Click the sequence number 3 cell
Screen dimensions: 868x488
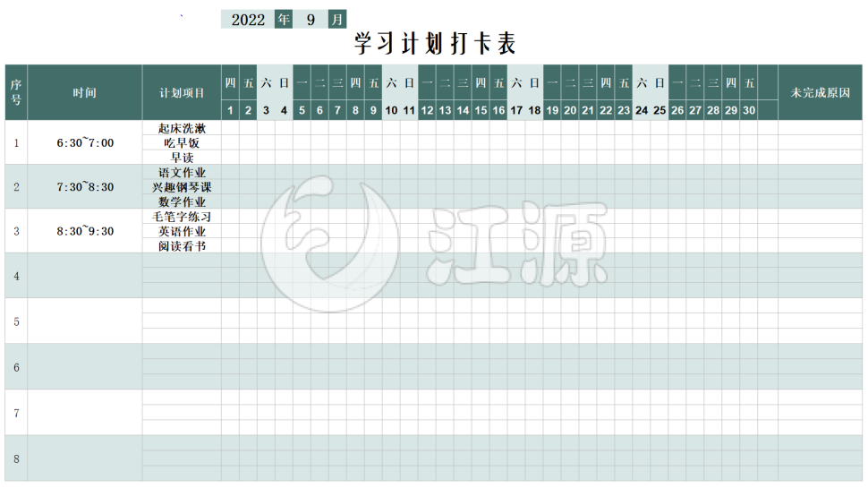[x=16, y=231]
